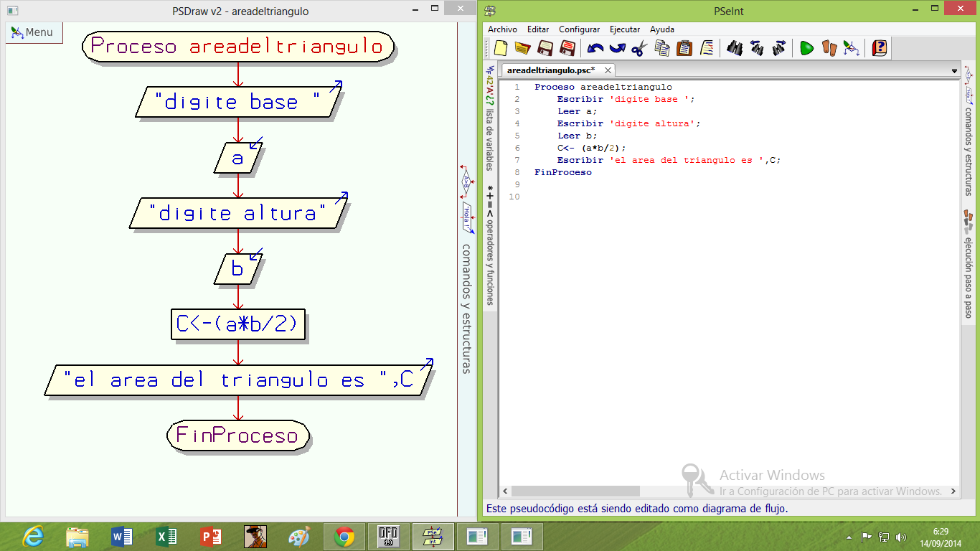Viewport: 980px width, 551px height.
Task: Copy selection with the copy icon
Action: (662, 48)
